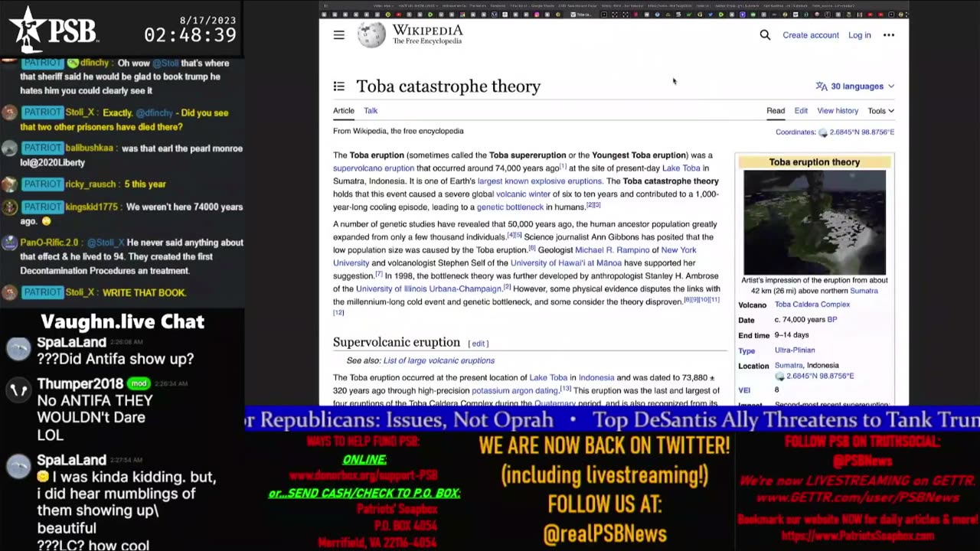Viewport: 980px width, 551px height.
Task: Open the Ultra-Plinian infobox link
Action: [x=795, y=350]
